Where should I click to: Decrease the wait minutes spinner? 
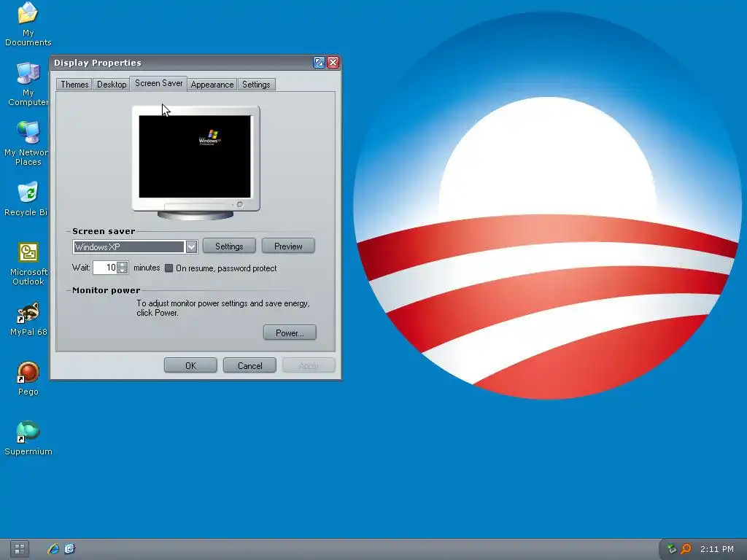point(123,271)
